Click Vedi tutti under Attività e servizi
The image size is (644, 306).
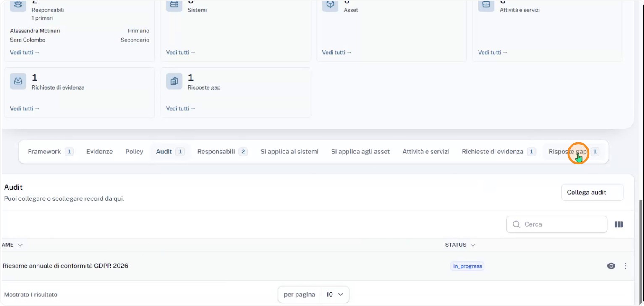(493, 53)
